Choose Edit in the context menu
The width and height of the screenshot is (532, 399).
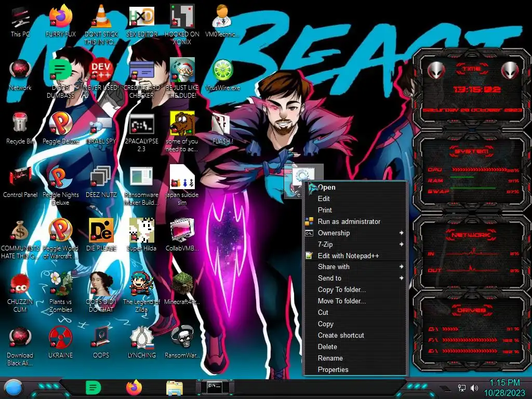pyautogui.click(x=355, y=199)
